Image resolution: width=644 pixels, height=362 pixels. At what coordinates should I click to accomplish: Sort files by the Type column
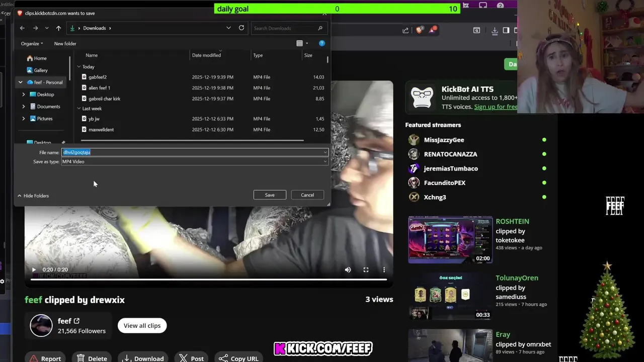pyautogui.click(x=258, y=55)
